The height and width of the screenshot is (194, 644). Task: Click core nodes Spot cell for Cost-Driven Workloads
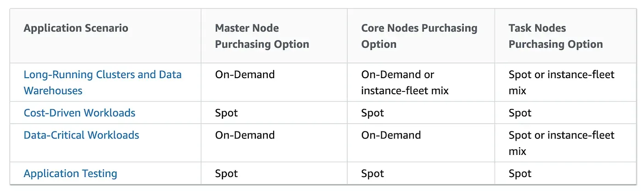click(373, 113)
